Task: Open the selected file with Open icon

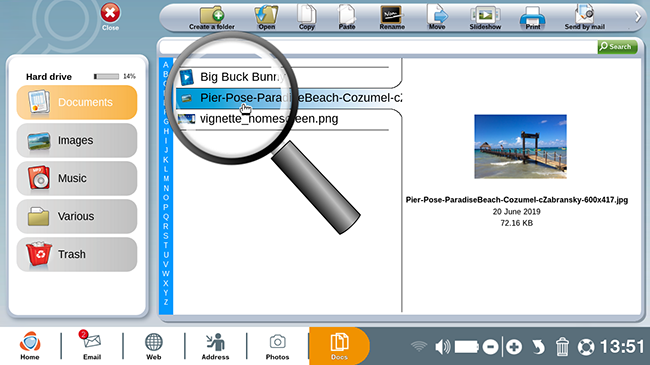Action: [266, 18]
